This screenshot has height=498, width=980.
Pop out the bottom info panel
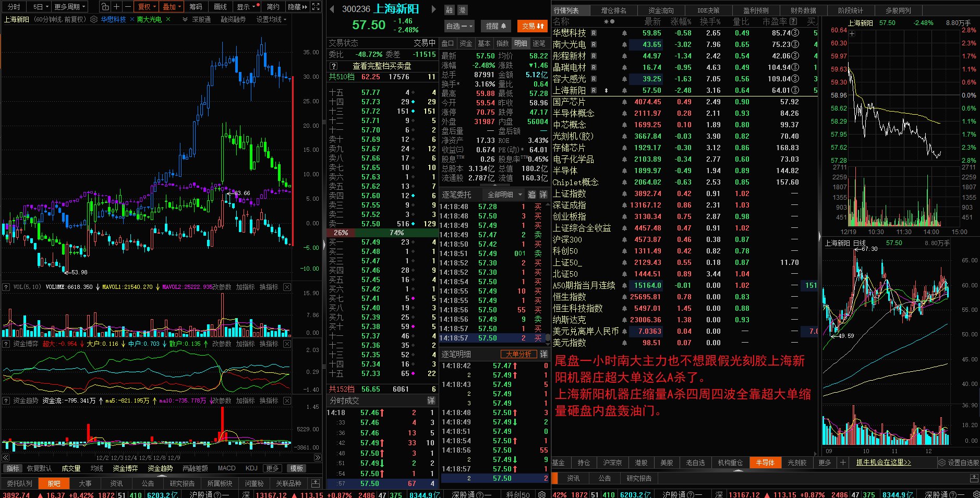(x=315, y=483)
